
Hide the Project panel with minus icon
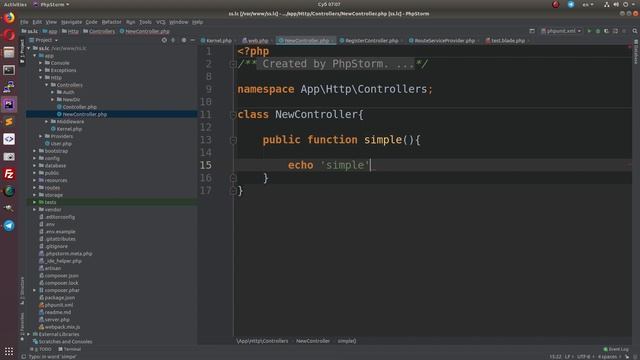(193, 40)
